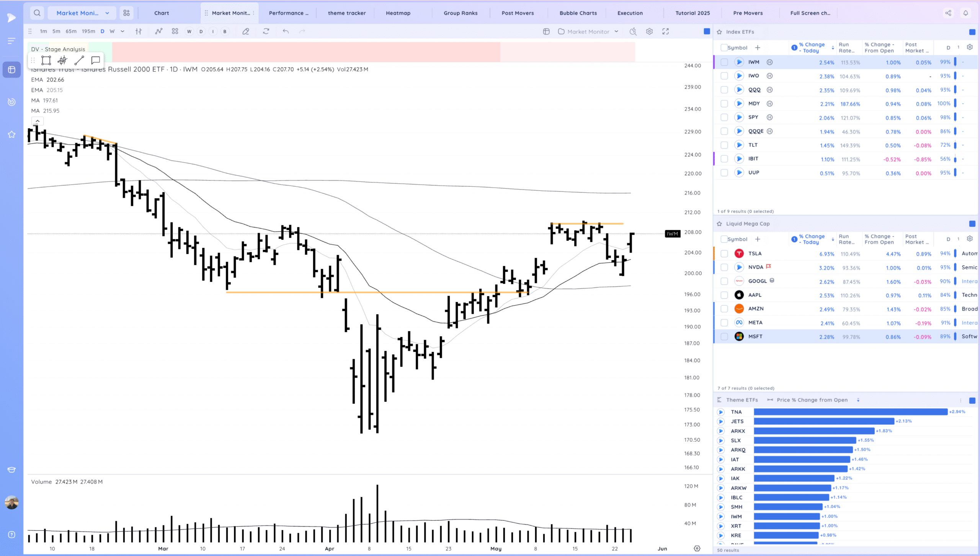The width and height of the screenshot is (980, 556).
Task: Click the eraser tool in the chart toolbar
Action: (246, 31)
